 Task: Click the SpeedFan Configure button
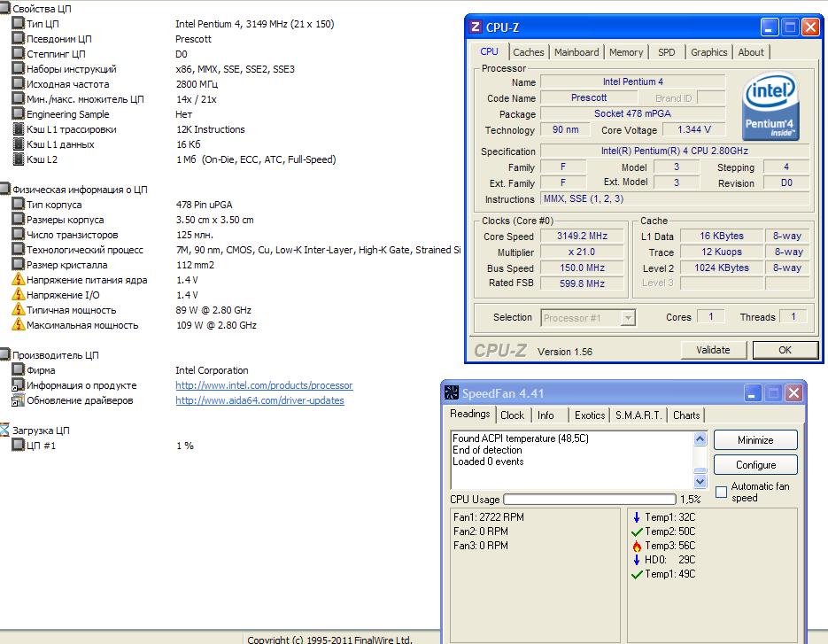pos(755,465)
